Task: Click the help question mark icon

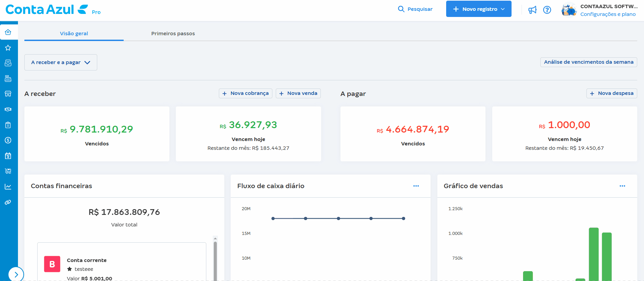Action: [x=547, y=10]
